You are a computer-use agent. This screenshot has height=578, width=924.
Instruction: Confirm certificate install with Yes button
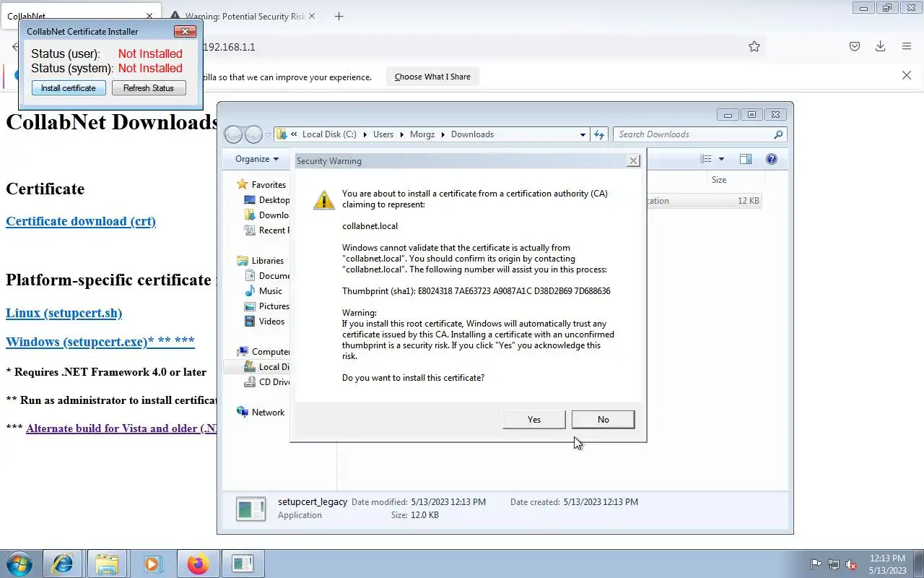[534, 420]
